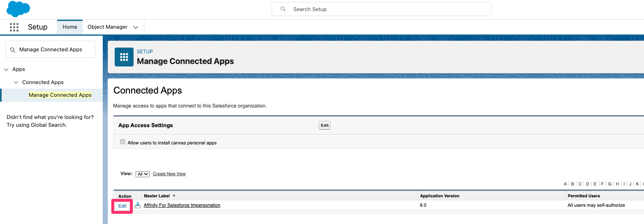Open Create New View link

point(169,174)
